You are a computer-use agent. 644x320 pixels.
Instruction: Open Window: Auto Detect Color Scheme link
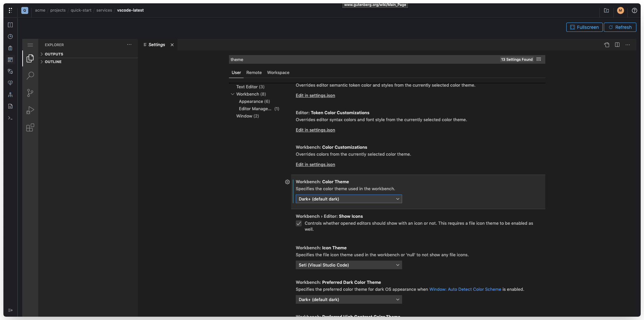465,289
